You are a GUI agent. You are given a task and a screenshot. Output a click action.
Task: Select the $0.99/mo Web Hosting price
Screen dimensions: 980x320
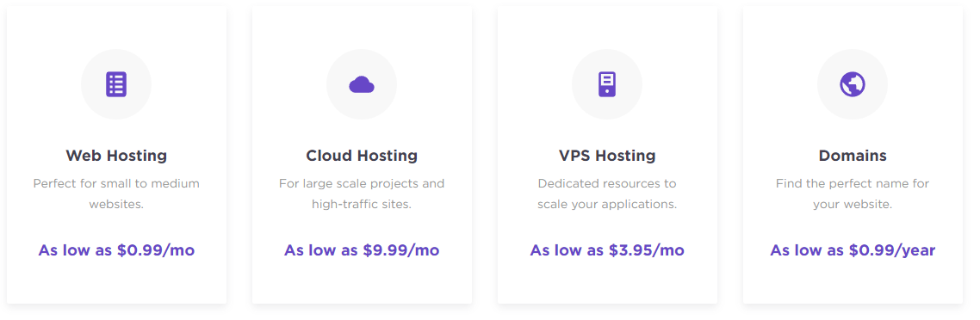pyautogui.click(x=116, y=251)
